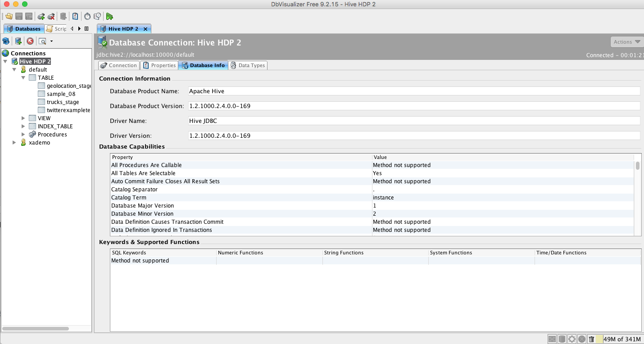Click the forward tab scroll arrow
Screen dimensions: 644x344
coord(79,28)
